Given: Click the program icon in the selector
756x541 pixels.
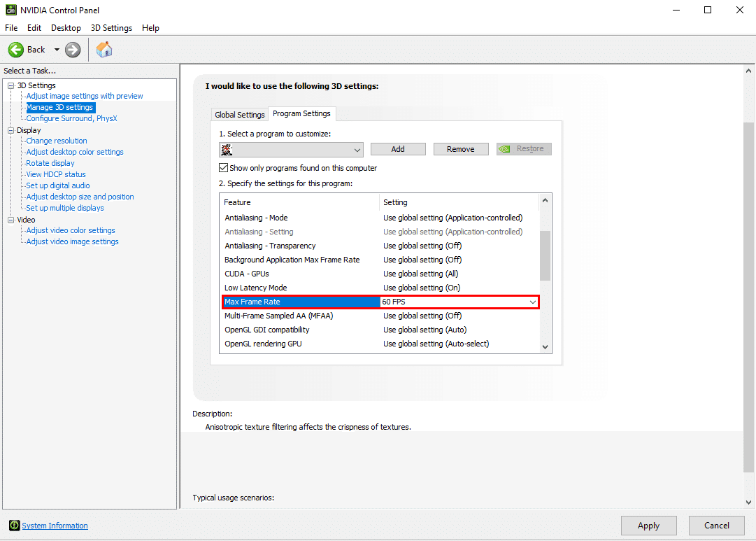Looking at the screenshot, I should click(x=227, y=150).
